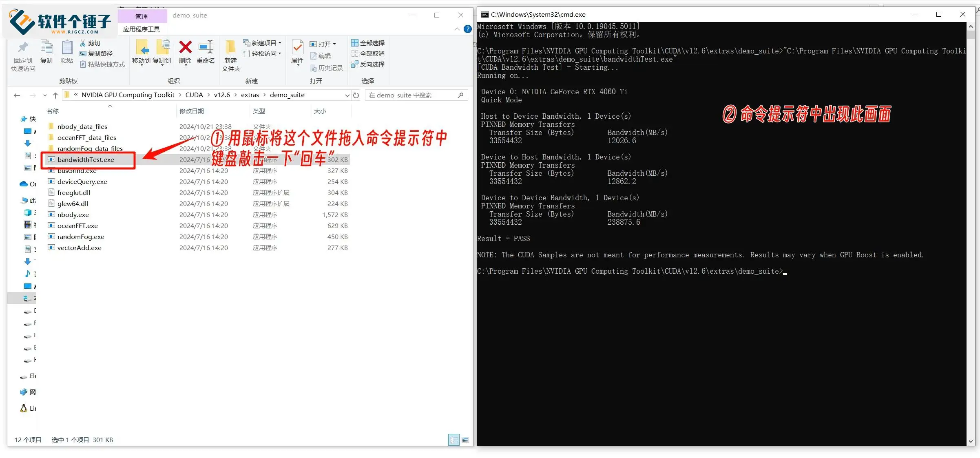Click History (历史记录) in the ribbon
Image resolution: width=980 pixels, height=458 pixels.
click(327, 68)
